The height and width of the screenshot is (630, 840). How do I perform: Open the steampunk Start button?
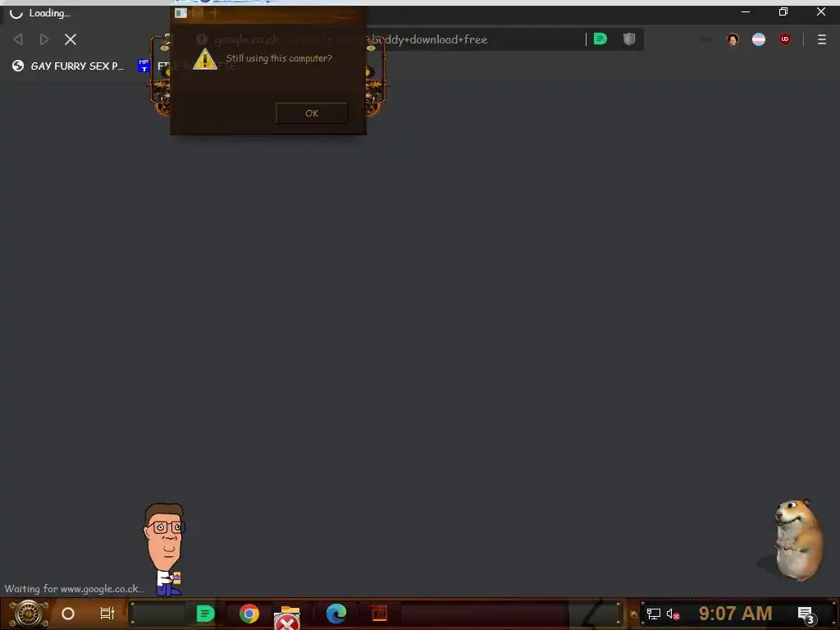(x=29, y=614)
